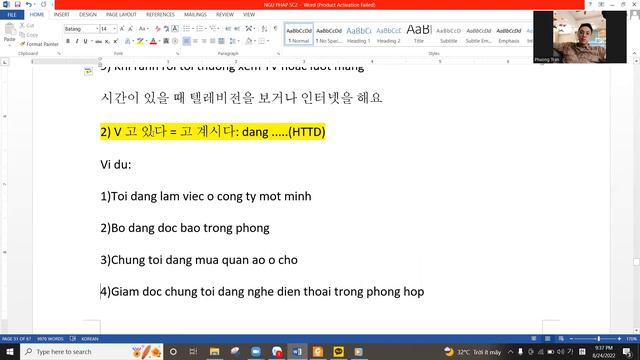
Task: Toggle Bold formatting
Action: [68, 41]
